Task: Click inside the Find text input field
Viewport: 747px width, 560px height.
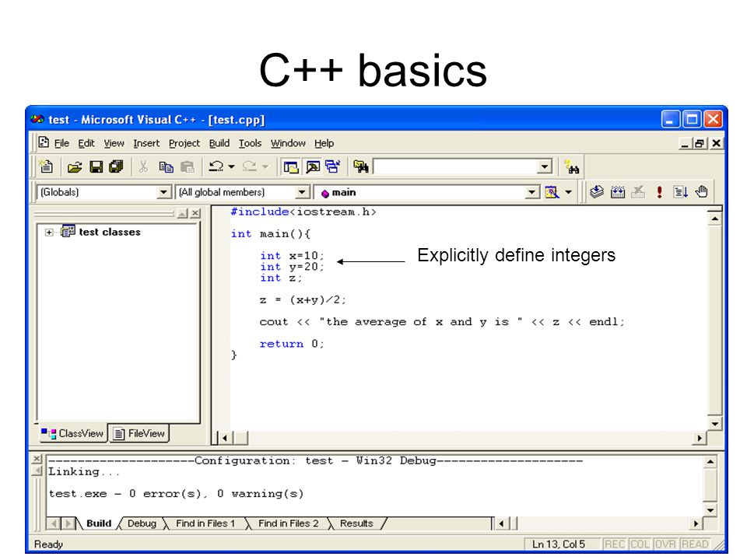Action: click(455, 166)
